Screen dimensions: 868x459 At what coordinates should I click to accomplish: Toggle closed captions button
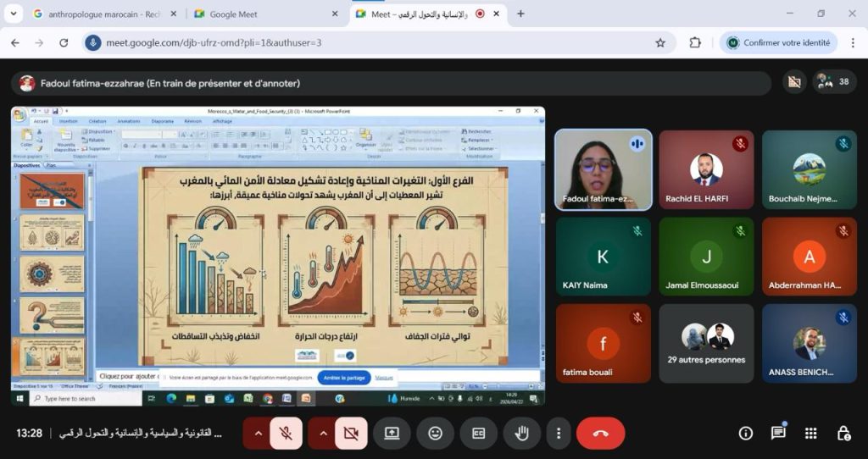(x=478, y=433)
